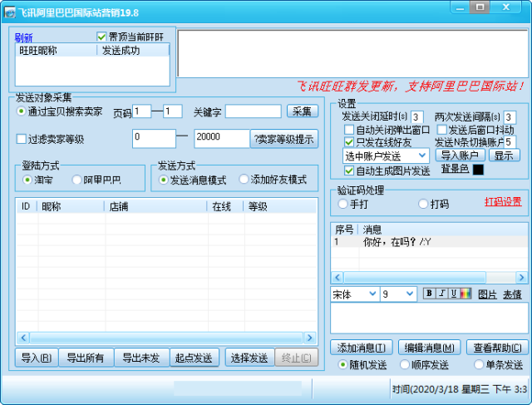
Task: Click message list horizontal scrollbar thumb
Action: [415, 278]
